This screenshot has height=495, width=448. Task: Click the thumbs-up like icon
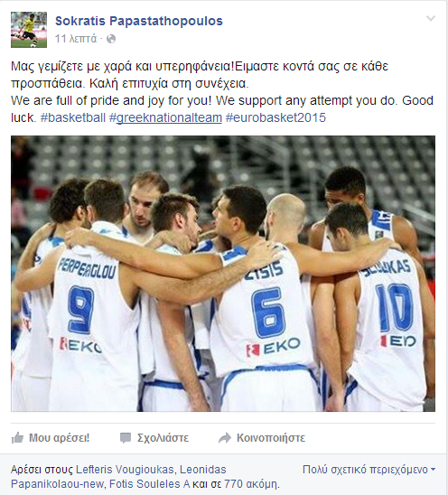pos(17,438)
